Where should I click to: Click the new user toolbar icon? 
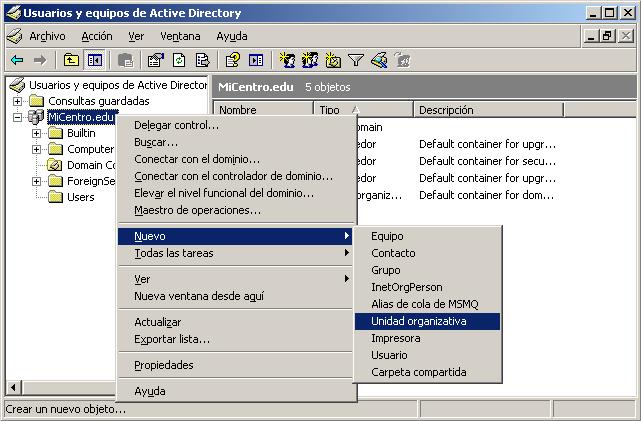pos(287,60)
